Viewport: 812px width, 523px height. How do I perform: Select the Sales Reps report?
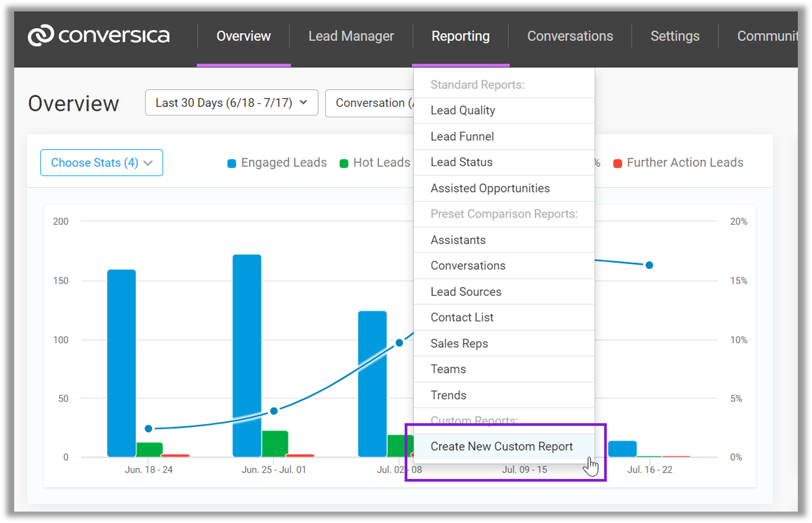[x=504, y=343]
